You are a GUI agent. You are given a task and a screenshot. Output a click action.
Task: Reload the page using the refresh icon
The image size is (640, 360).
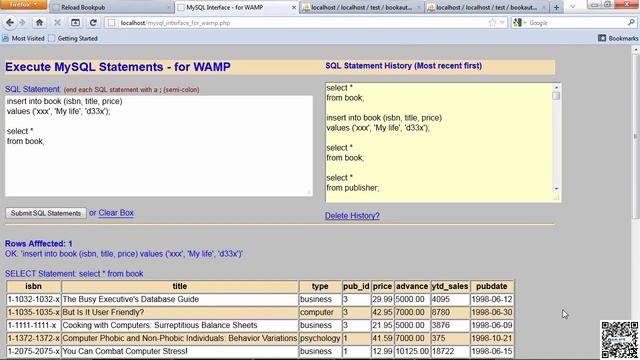93,23
